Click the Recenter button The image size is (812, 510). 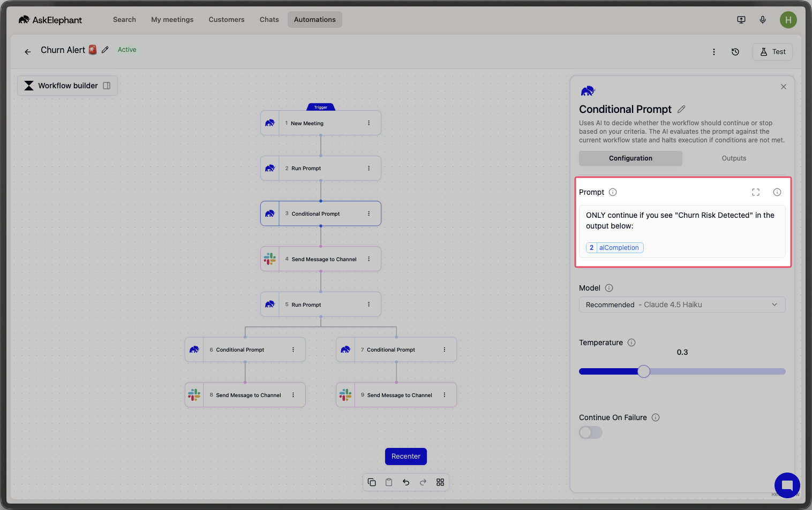(x=406, y=456)
